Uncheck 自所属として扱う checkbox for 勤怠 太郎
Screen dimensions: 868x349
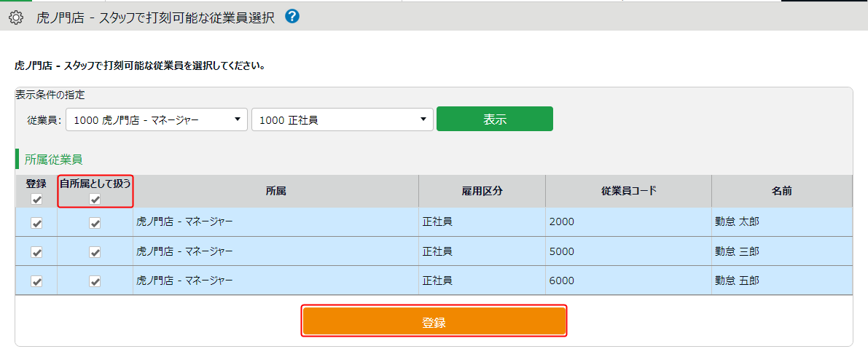tap(95, 224)
